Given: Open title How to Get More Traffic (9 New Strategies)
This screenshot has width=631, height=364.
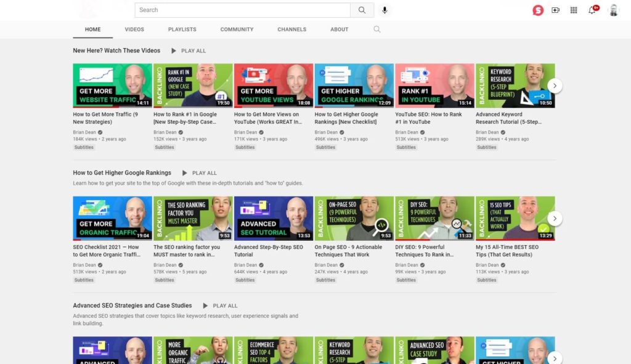Looking at the screenshot, I should click(x=105, y=118).
